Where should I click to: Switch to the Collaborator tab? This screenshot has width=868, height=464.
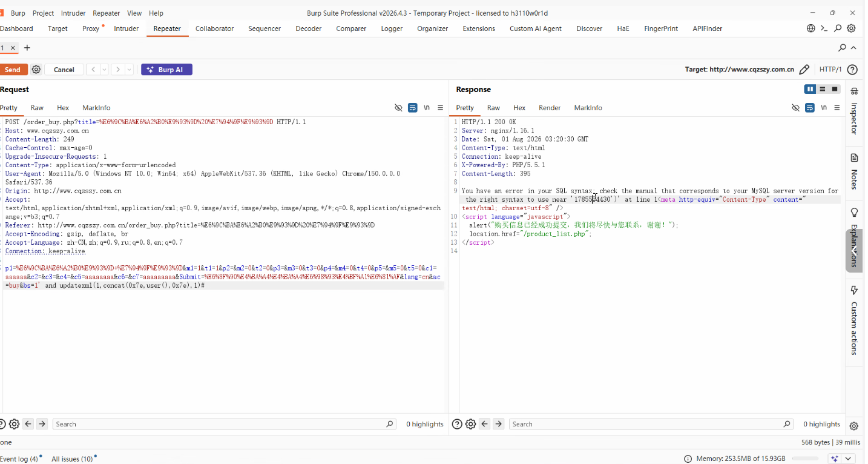(x=214, y=28)
